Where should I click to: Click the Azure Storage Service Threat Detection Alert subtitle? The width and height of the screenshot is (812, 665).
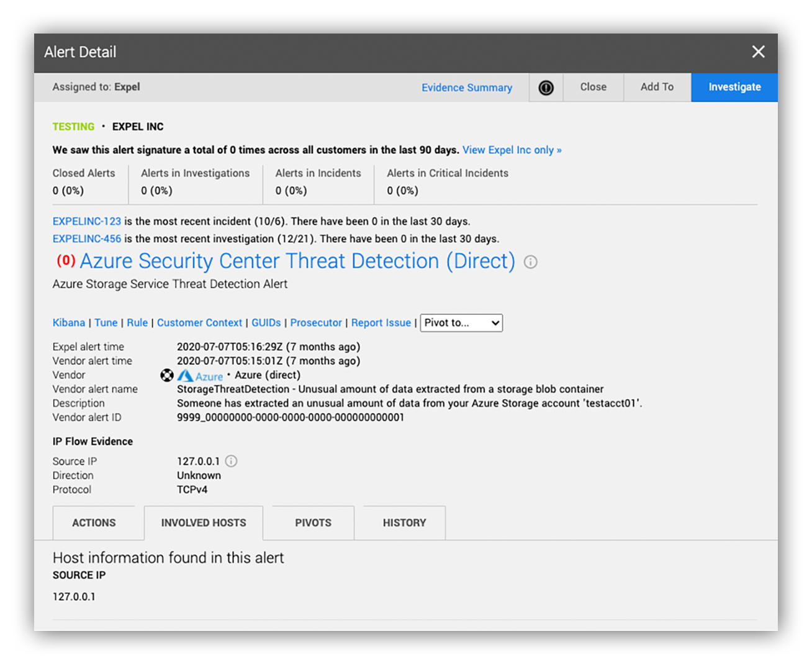(x=170, y=284)
